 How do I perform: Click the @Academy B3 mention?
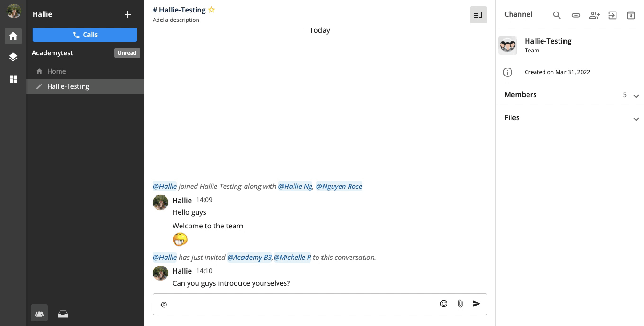pos(250,257)
